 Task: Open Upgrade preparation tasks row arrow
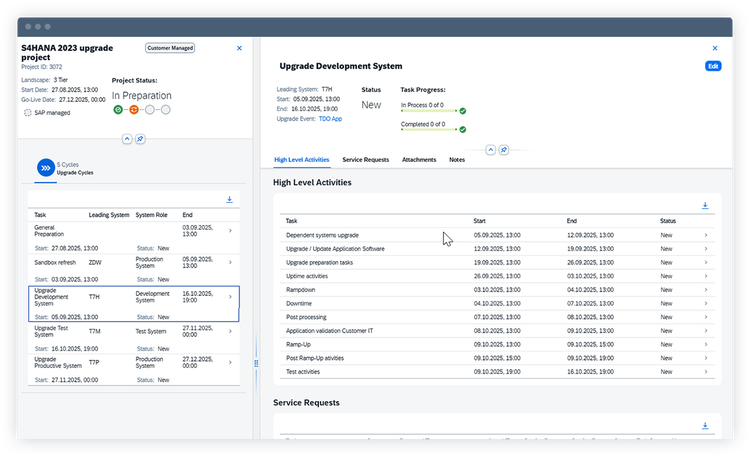point(706,263)
